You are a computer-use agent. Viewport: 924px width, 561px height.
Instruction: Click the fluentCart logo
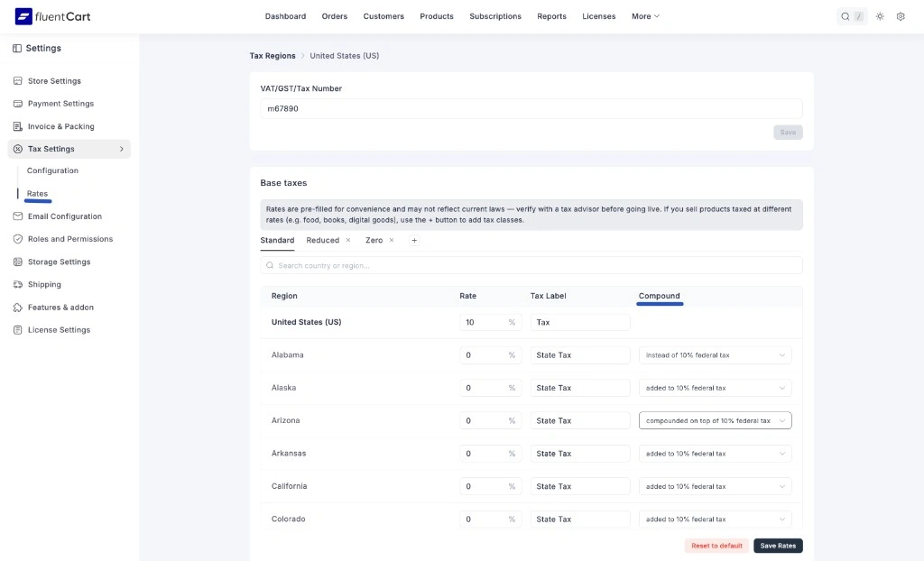tap(52, 16)
